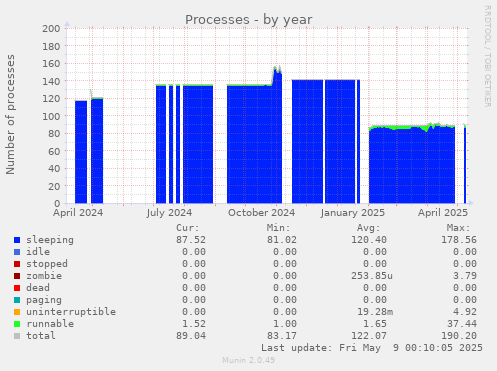This screenshot has width=497, height=371.
Task: Click the Last update timestamp text
Action: pos(372,348)
